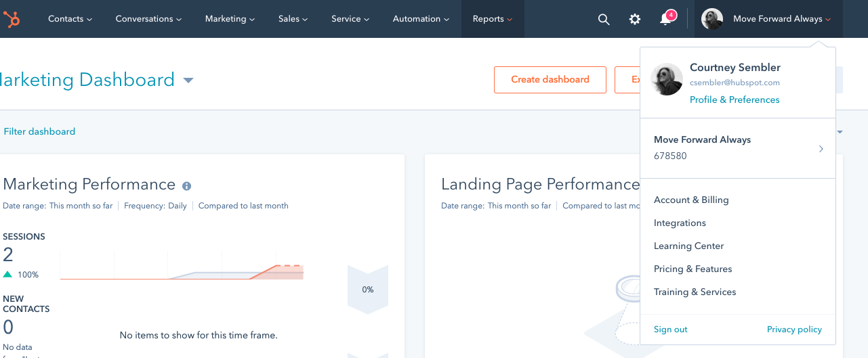Open the Privacy policy link
Image resolution: width=868 pixels, height=358 pixels.
click(794, 330)
